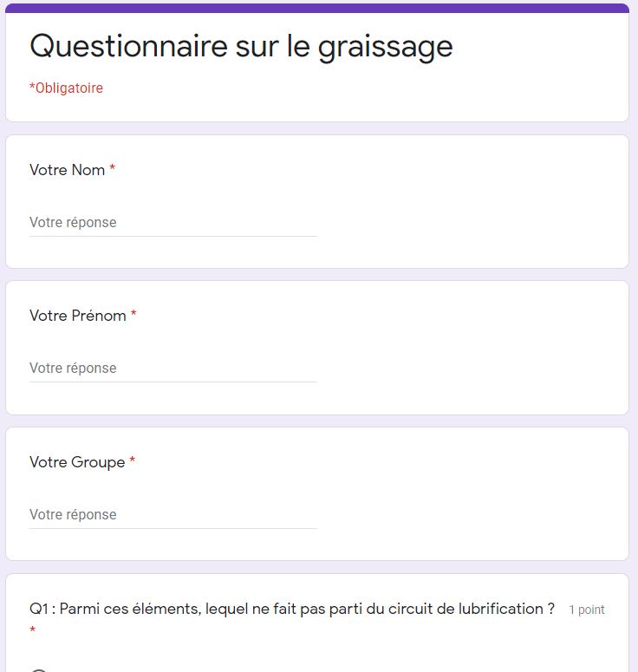The height and width of the screenshot is (672, 638).
Task: Click the red asterisk below question Q1
Action: point(33,631)
